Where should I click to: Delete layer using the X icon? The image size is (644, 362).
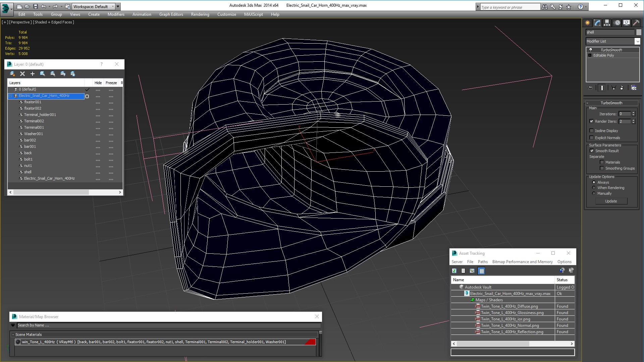point(22,74)
